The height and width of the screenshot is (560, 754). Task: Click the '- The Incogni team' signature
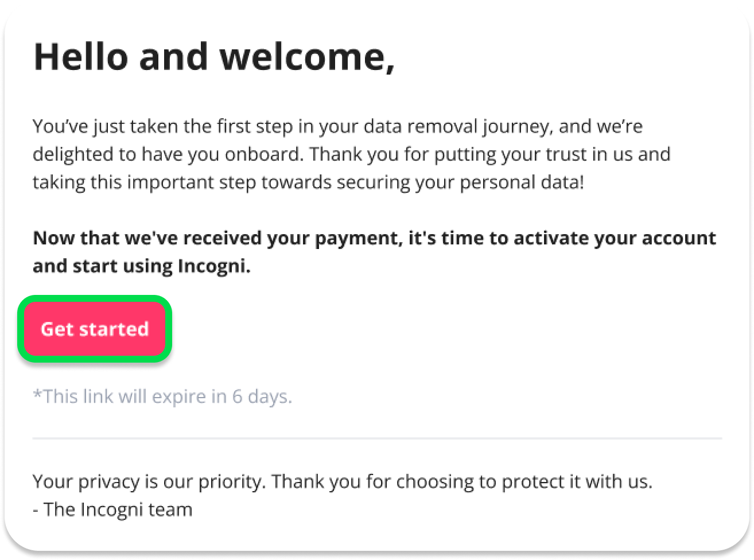point(112,510)
